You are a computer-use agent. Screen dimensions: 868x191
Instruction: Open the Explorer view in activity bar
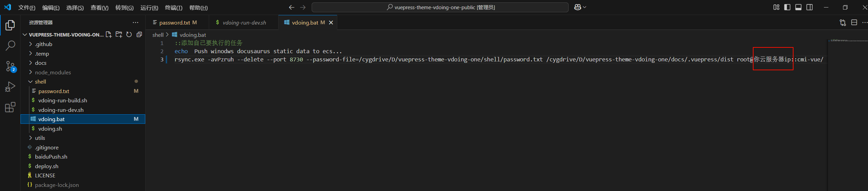coord(10,25)
